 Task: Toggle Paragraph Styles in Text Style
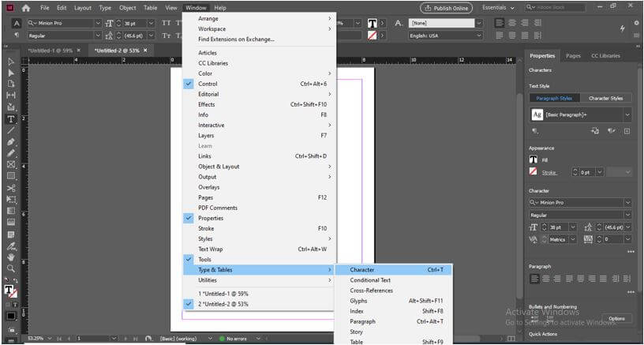click(x=555, y=98)
